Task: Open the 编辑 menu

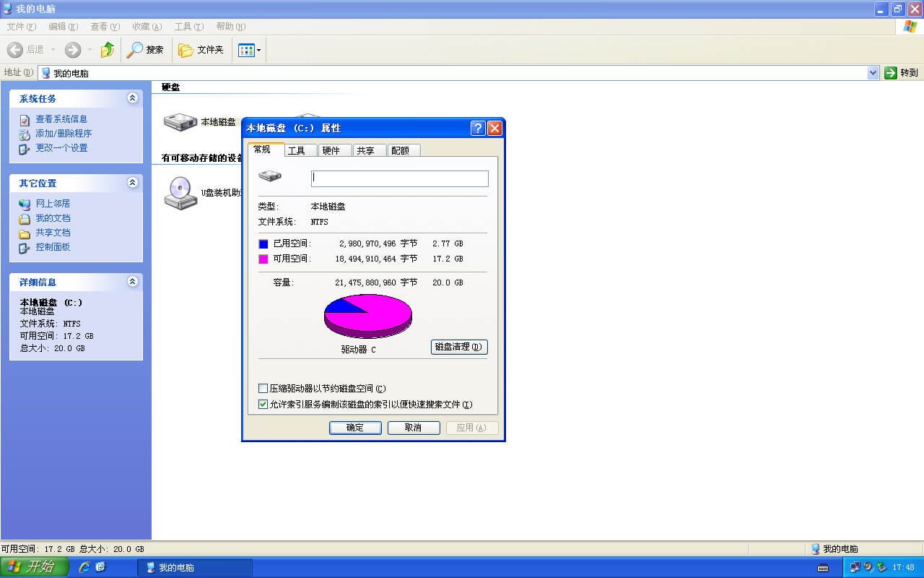Action: [x=64, y=27]
